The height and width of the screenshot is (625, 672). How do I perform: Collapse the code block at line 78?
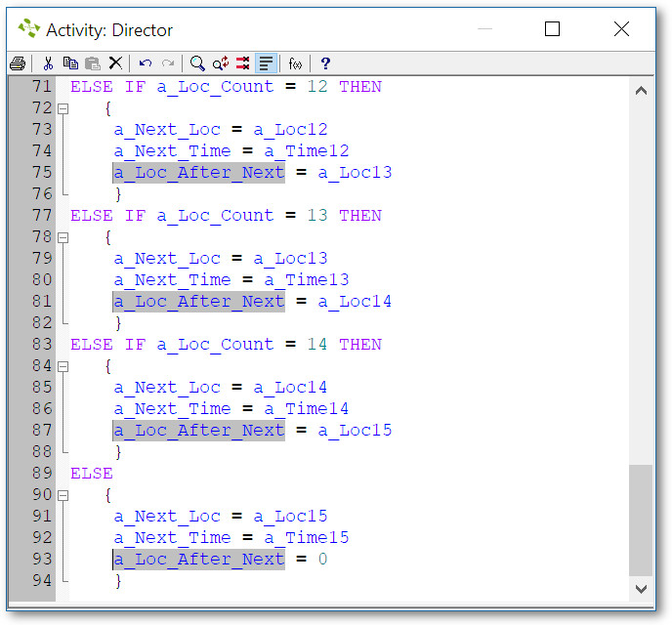[x=63, y=237]
